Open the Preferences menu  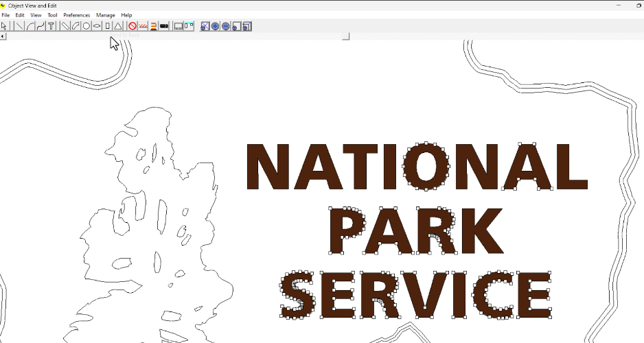coord(76,15)
